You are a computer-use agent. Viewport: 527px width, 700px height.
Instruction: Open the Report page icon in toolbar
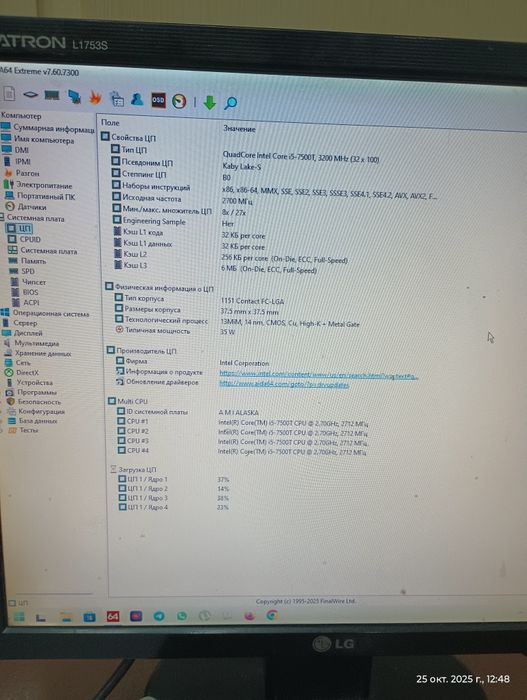pyautogui.click(x=9, y=93)
